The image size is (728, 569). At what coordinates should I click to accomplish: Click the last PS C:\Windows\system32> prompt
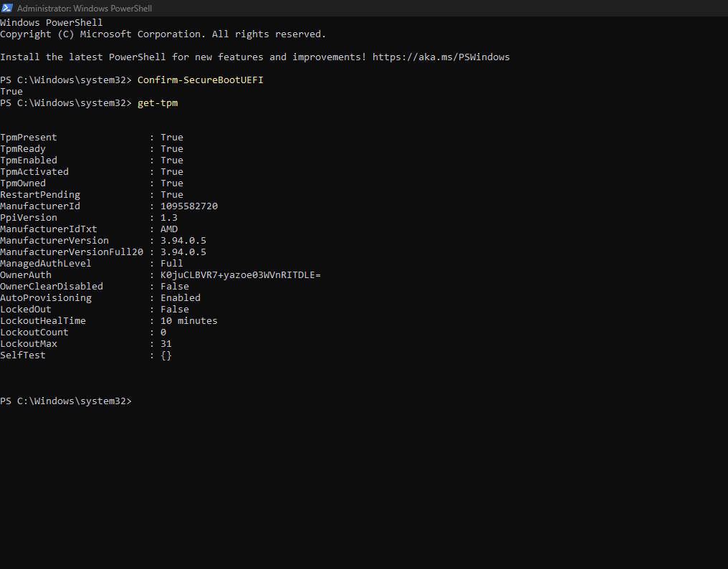pos(66,401)
